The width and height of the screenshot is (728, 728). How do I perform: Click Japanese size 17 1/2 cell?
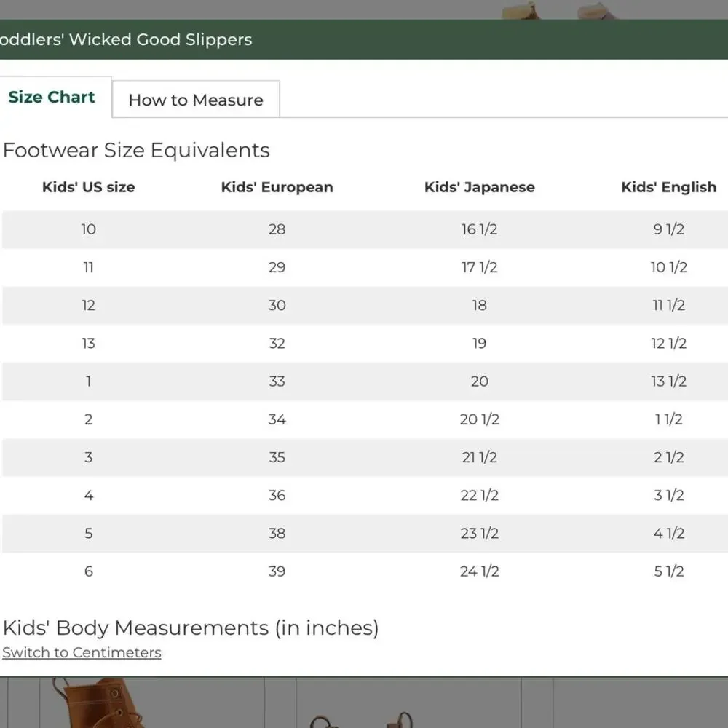coord(480,267)
